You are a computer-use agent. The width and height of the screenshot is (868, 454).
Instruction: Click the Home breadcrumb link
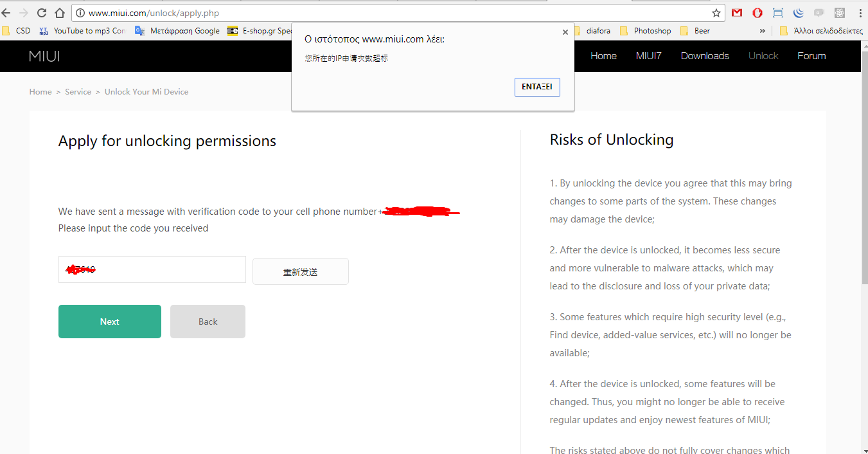point(40,92)
